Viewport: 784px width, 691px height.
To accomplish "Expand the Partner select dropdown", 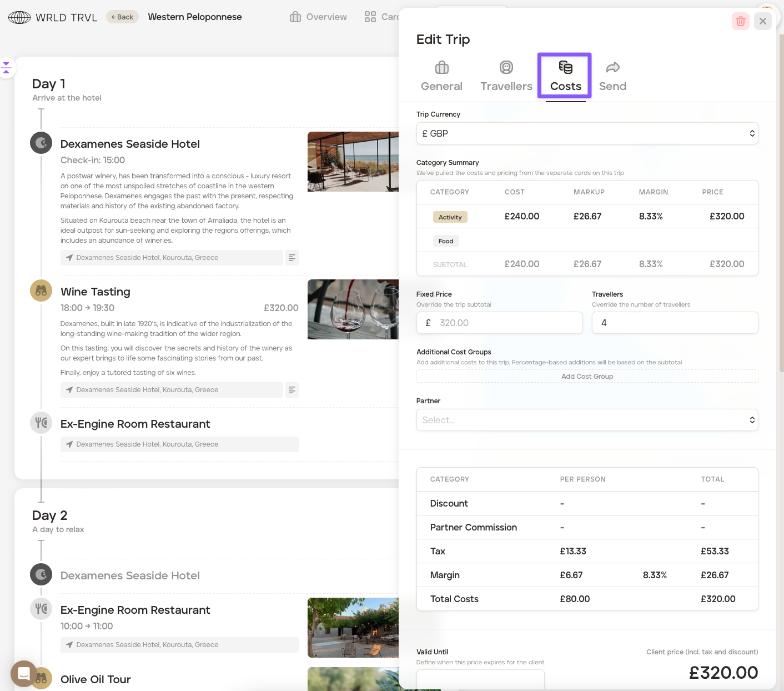I will click(x=587, y=420).
